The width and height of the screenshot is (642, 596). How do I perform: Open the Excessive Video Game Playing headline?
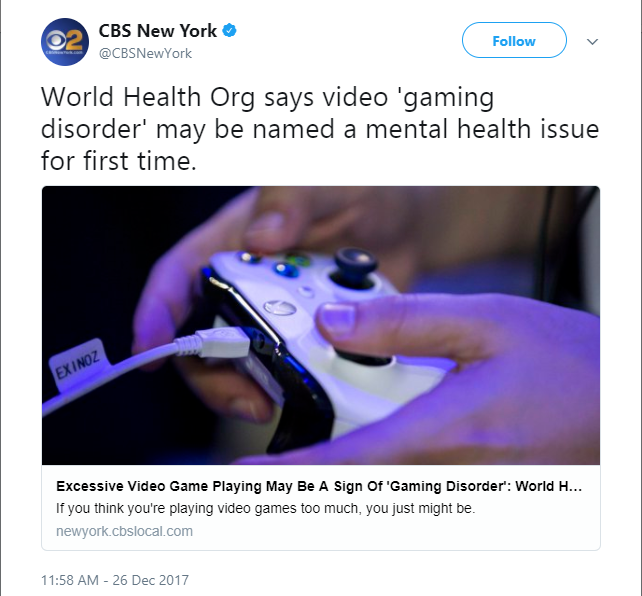coord(319,486)
